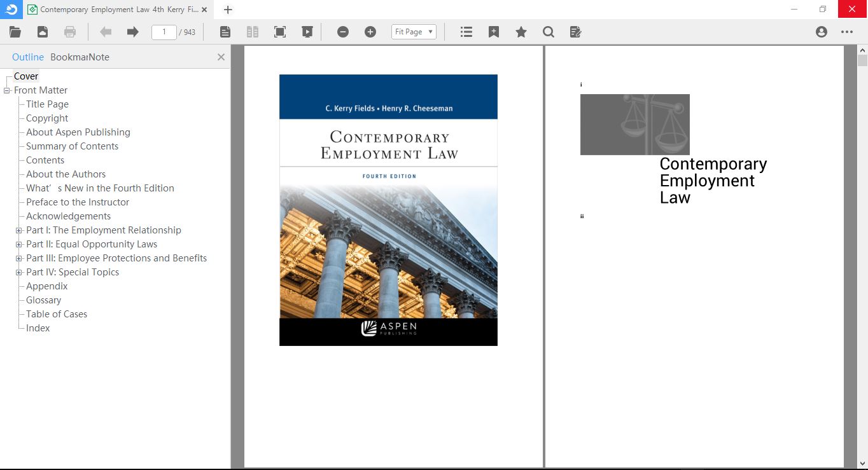
Task: Start slideshow presentation mode
Action: (x=307, y=32)
